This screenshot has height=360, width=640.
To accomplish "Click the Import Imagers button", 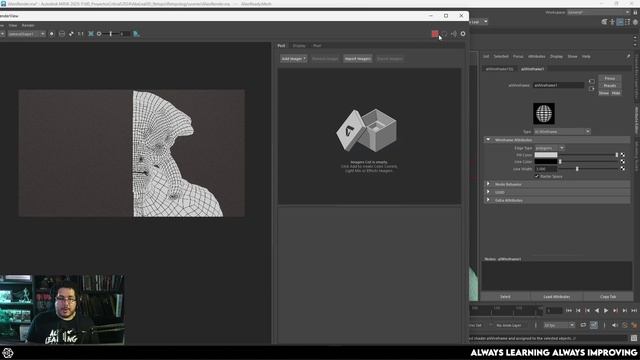I will point(358,59).
